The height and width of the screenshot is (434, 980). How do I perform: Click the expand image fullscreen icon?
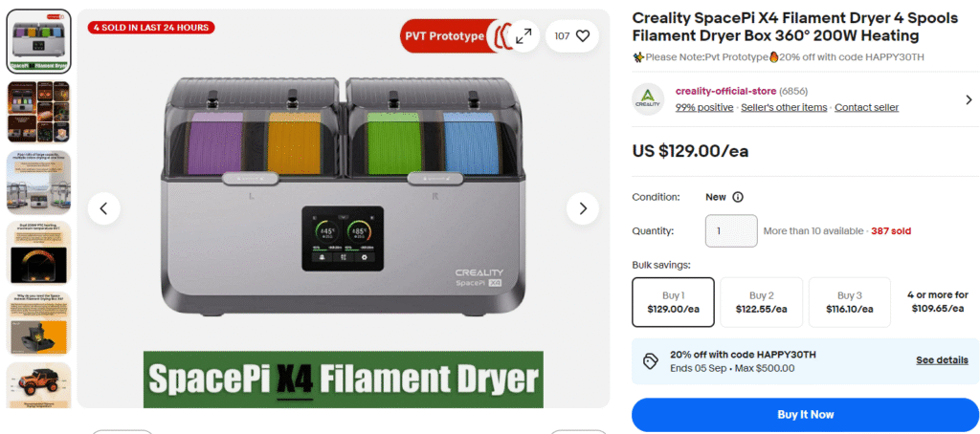click(523, 36)
